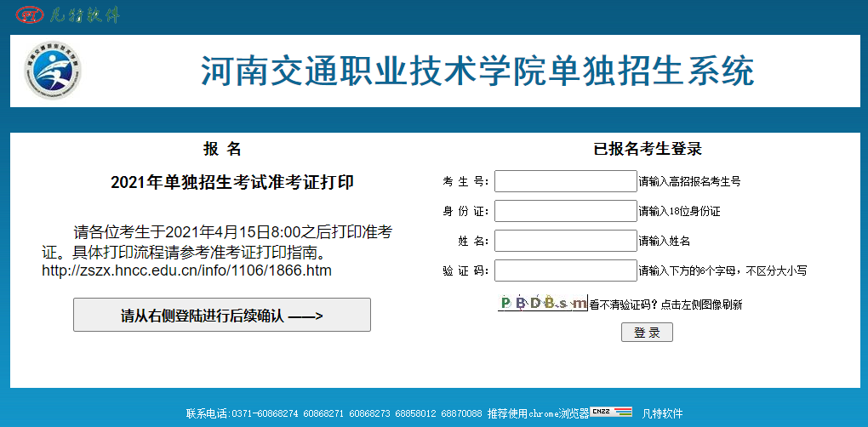Image resolution: width=868 pixels, height=427 pixels.
Task: Focus the 身份证 text box
Action: pos(565,211)
